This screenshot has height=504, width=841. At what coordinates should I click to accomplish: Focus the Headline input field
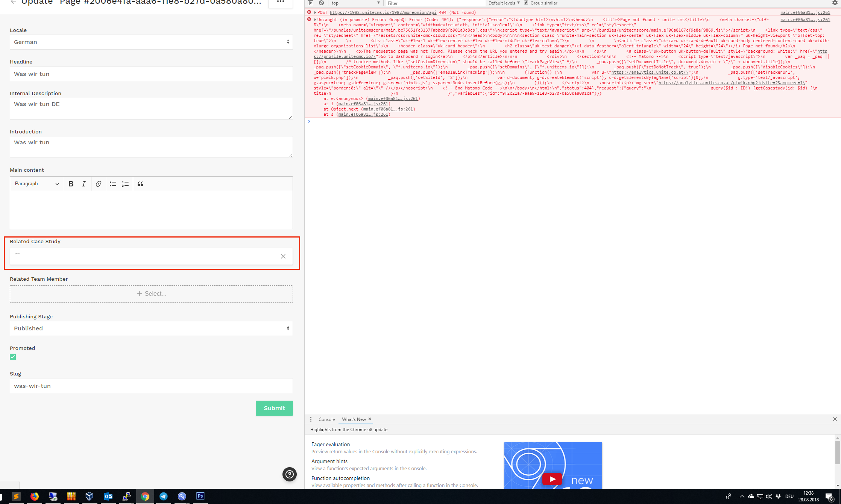(151, 74)
